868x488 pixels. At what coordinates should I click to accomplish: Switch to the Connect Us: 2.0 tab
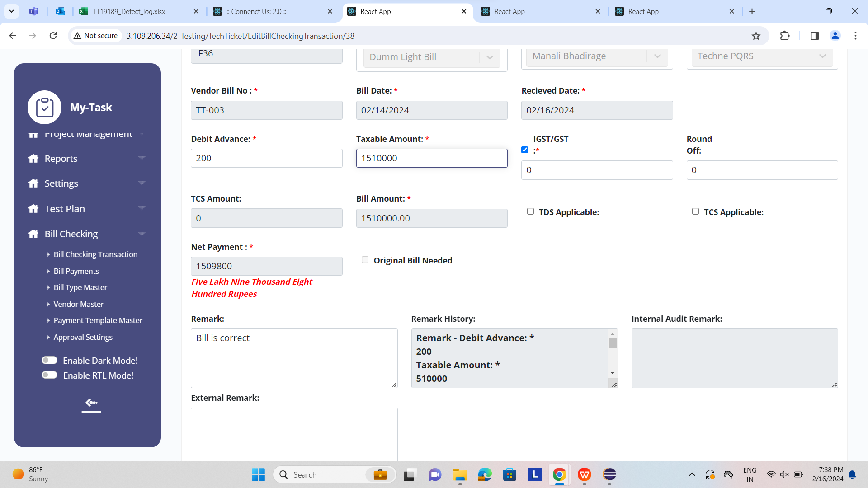coord(273,11)
